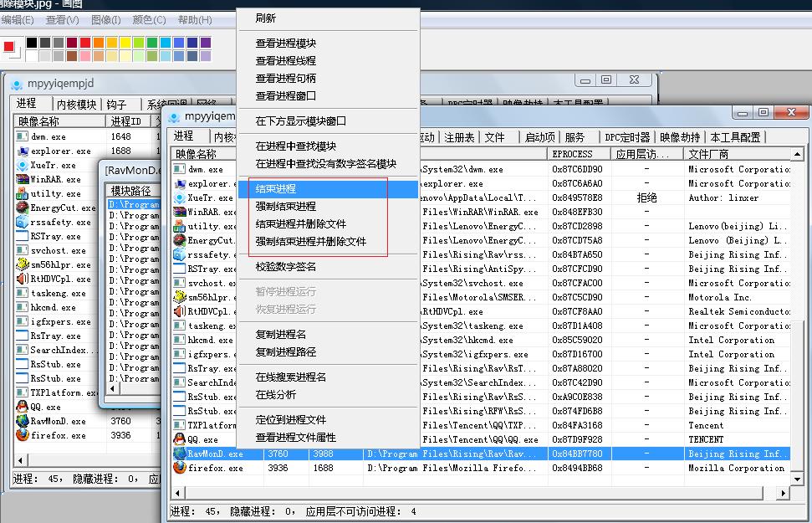This screenshot has width=812, height=523.
Task: Open Paint 图像(I) menu
Action: pyautogui.click(x=105, y=20)
